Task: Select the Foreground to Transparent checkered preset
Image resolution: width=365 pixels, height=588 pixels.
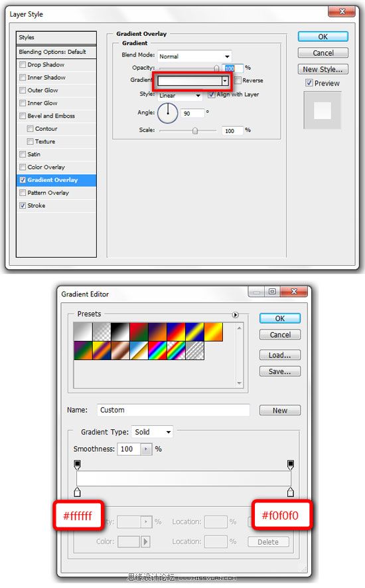Action: click(102, 332)
